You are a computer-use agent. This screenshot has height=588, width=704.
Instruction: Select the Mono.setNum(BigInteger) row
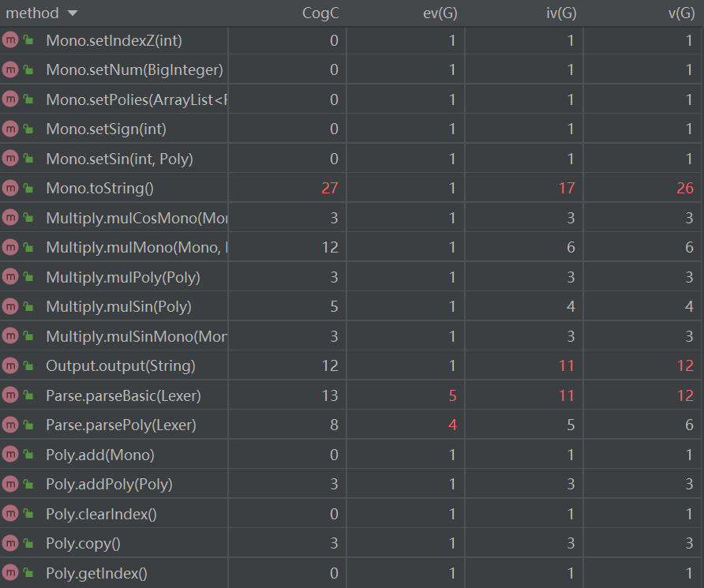(352, 69)
